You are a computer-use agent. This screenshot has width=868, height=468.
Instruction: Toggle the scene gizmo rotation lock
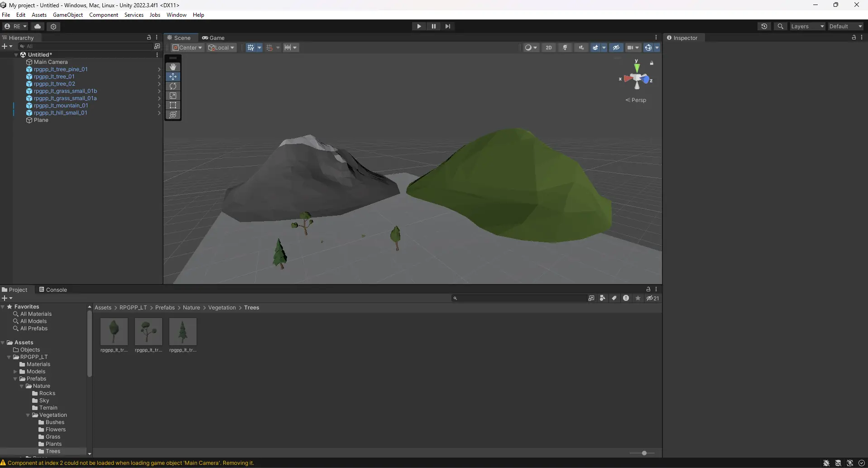tap(652, 63)
